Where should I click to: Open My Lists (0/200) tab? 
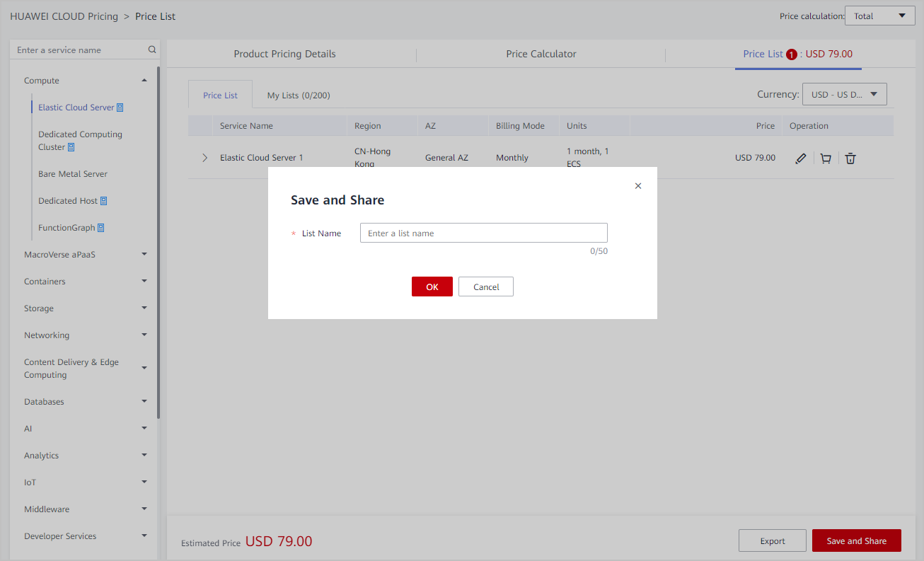[x=299, y=96]
